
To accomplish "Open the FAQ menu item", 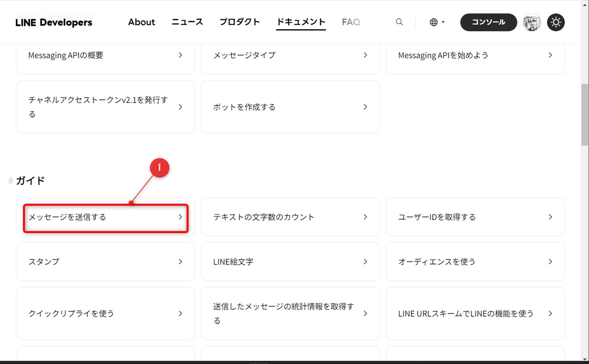I will [x=351, y=22].
